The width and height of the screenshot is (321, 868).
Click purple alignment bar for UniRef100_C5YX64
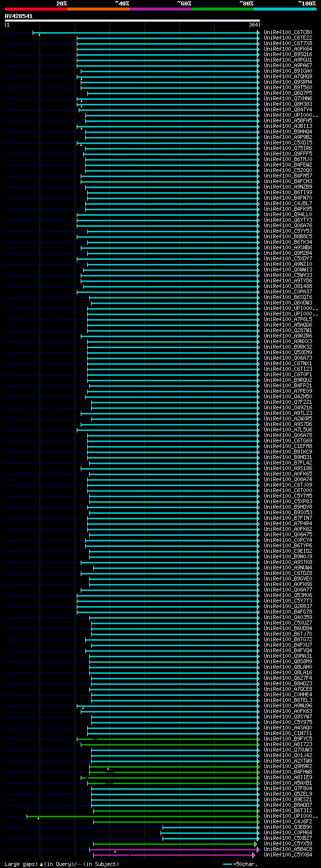point(174,855)
